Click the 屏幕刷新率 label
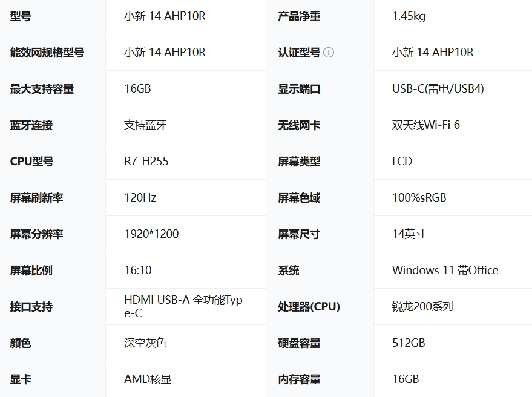This screenshot has height=397, width=532. 37,198
